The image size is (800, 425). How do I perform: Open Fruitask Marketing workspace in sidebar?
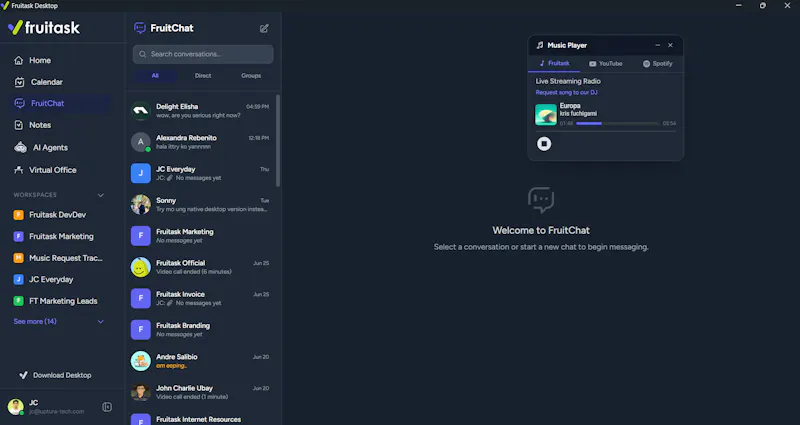54,236
